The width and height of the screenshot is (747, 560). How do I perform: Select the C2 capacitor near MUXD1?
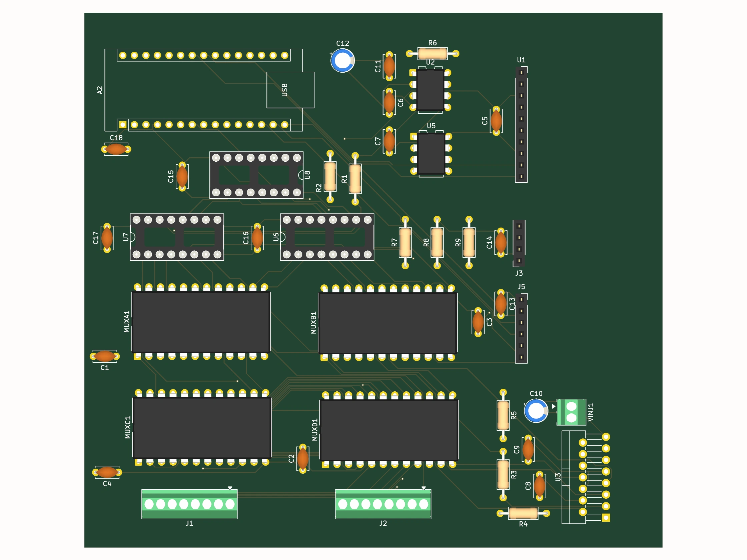(x=302, y=459)
